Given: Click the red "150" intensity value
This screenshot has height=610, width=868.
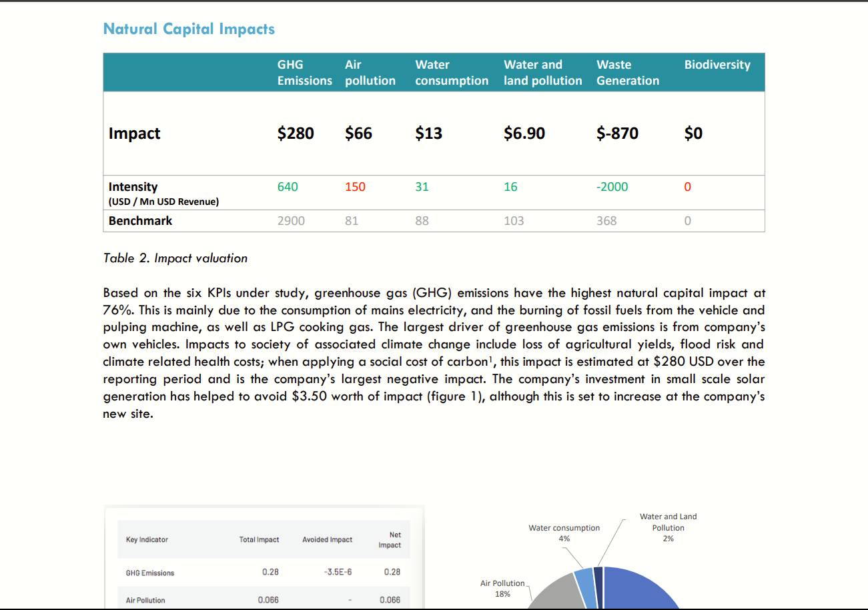Looking at the screenshot, I should (355, 187).
